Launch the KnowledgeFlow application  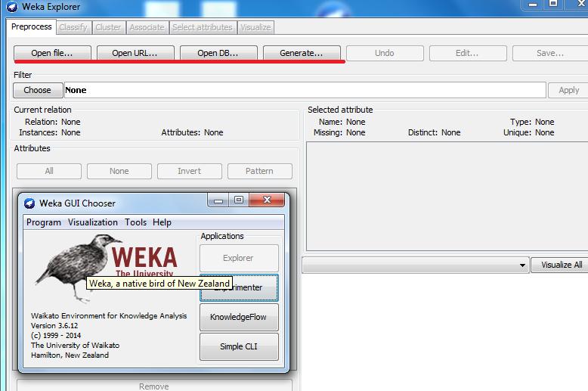tap(239, 317)
